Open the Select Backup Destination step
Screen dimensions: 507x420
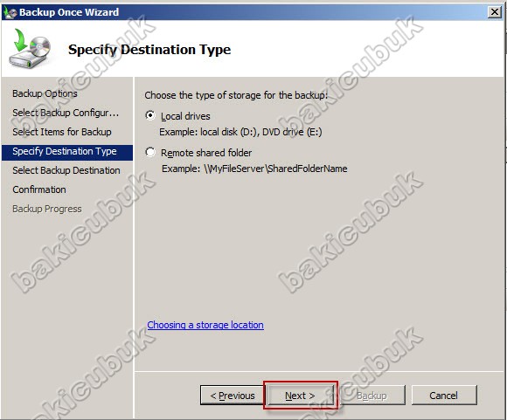click(x=66, y=170)
